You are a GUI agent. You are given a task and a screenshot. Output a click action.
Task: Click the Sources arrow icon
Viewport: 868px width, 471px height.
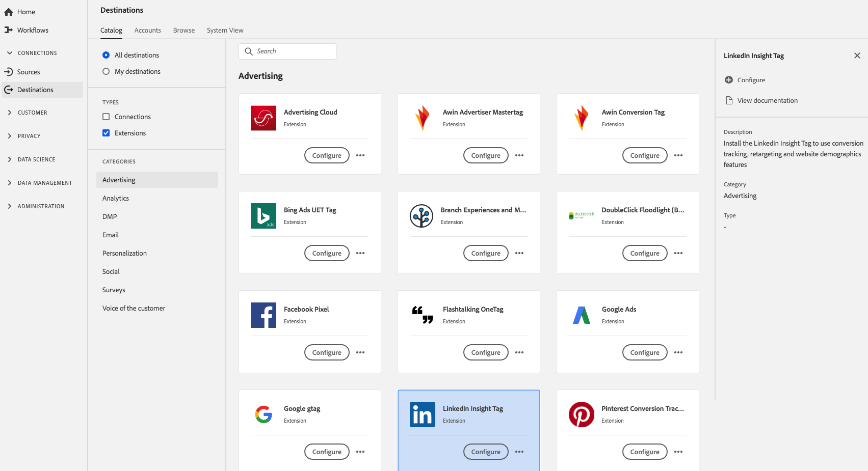[9, 72]
